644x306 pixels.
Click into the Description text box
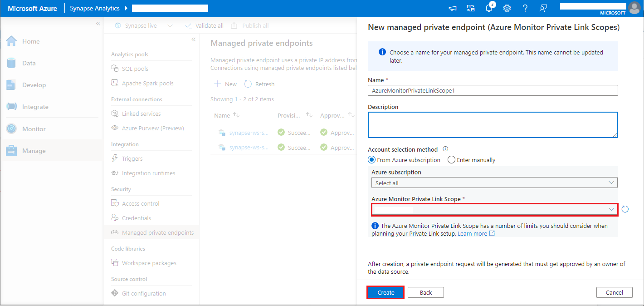coord(493,124)
